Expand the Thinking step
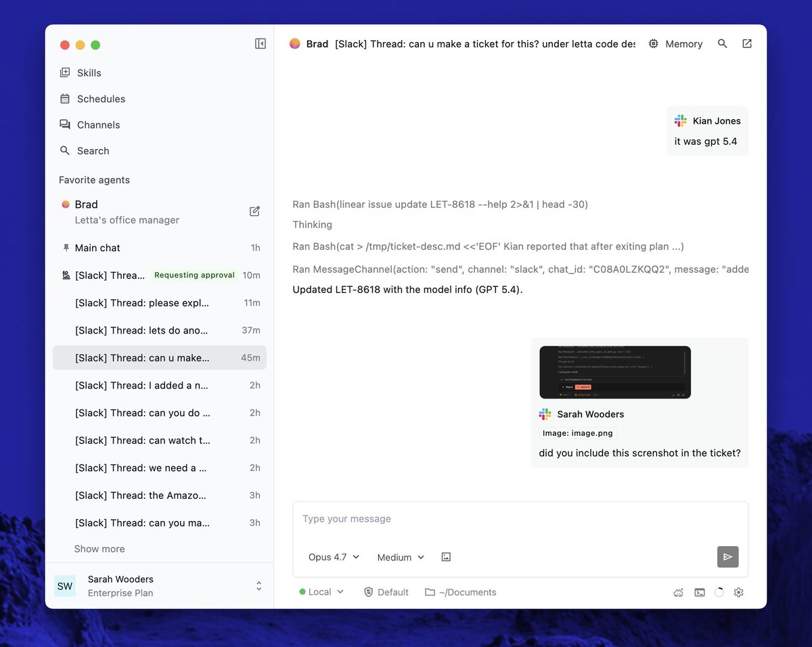 (x=312, y=225)
